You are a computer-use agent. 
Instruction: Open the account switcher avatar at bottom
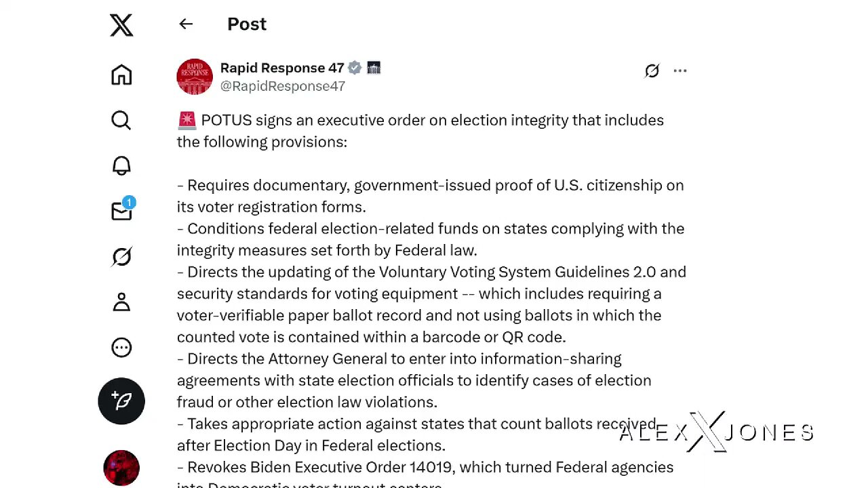point(121,468)
